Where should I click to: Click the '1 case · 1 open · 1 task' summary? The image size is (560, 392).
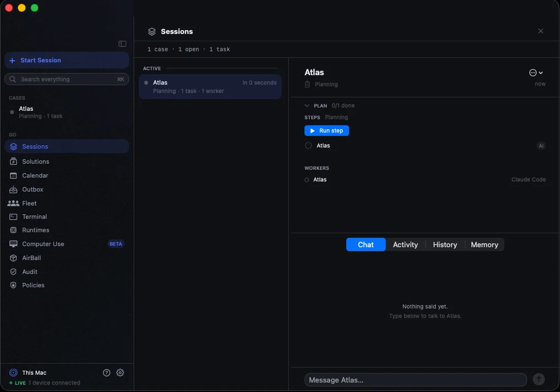point(189,50)
